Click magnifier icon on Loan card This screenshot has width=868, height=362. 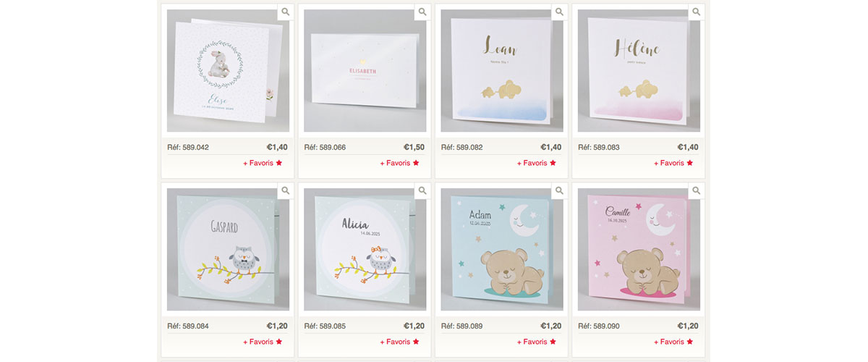[x=559, y=12]
